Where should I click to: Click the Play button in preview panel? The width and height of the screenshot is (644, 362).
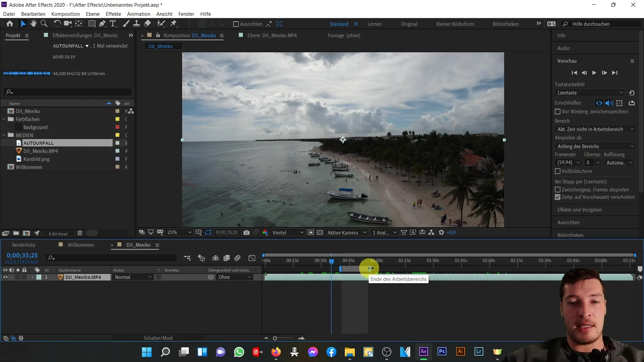594,73
